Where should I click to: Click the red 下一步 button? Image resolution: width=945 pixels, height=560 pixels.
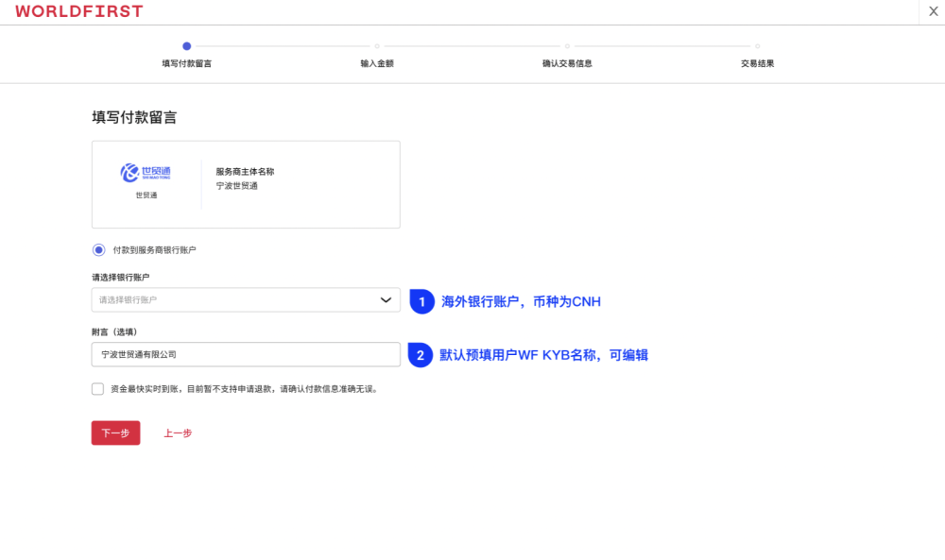pos(114,433)
